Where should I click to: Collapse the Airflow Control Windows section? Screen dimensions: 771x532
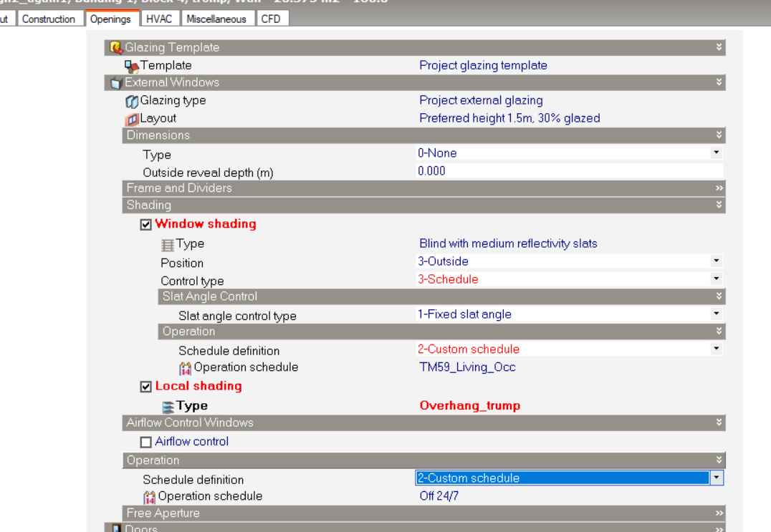tap(719, 422)
